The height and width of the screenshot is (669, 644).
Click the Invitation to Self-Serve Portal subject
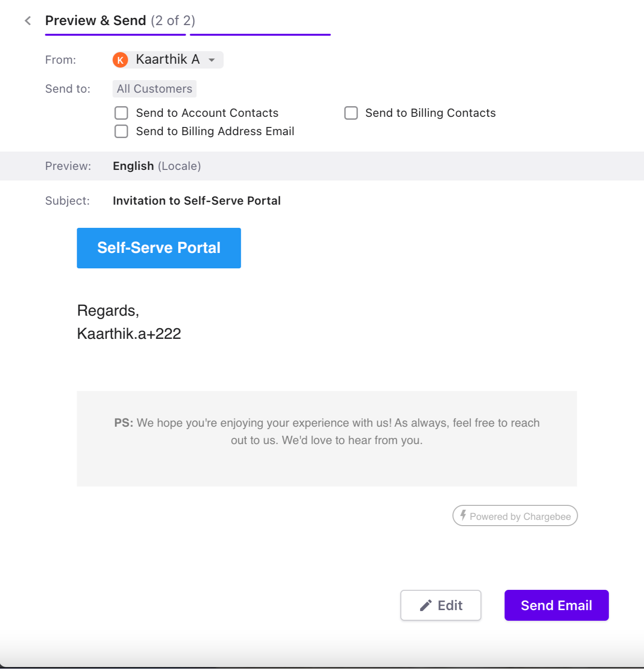coord(196,201)
